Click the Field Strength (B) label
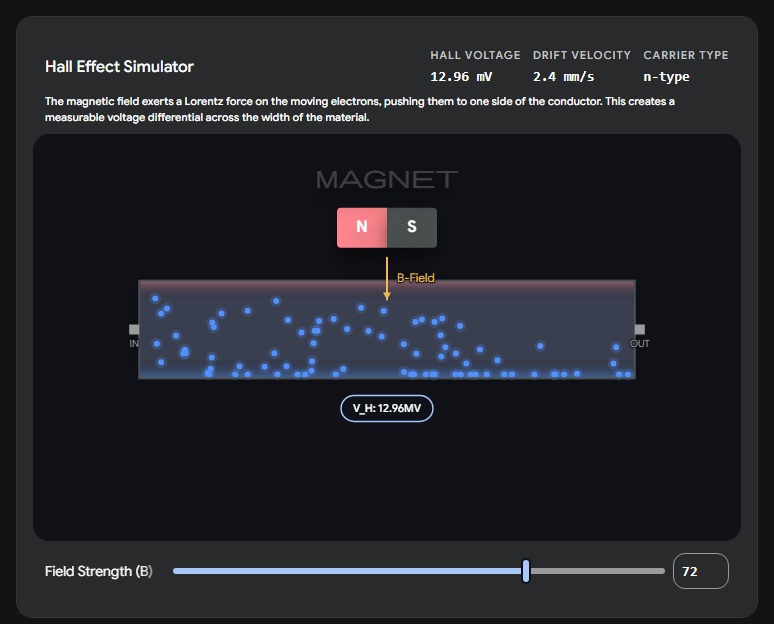This screenshot has width=774, height=624. pos(99,571)
